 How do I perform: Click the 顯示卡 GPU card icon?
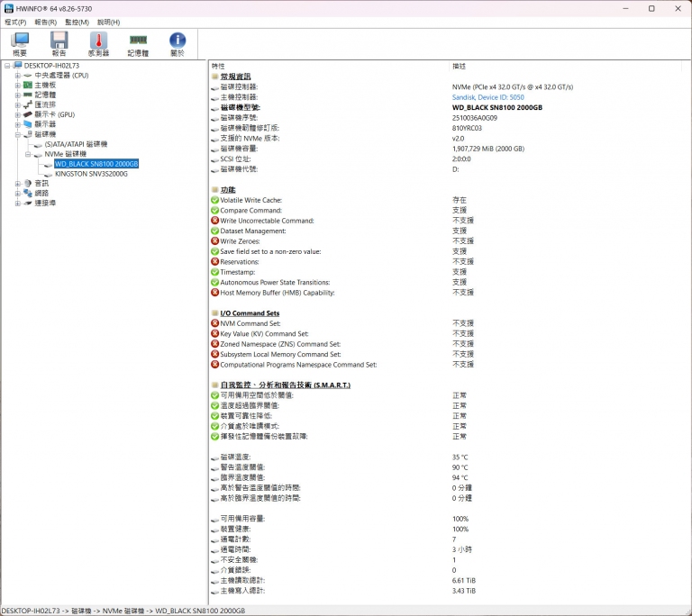click(x=28, y=114)
